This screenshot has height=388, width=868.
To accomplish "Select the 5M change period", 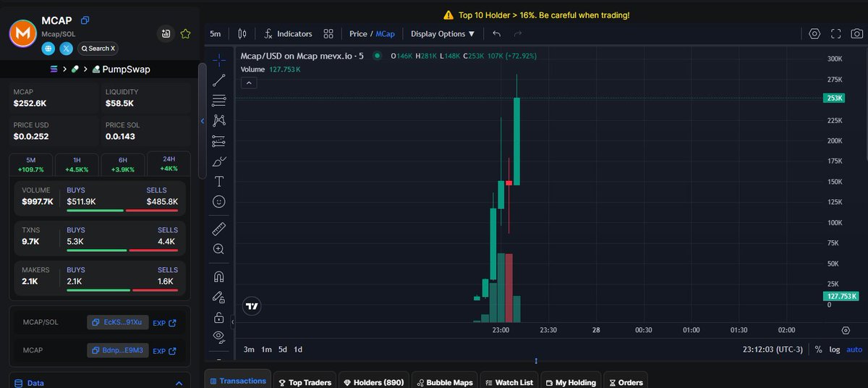I will pyautogui.click(x=30, y=164).
